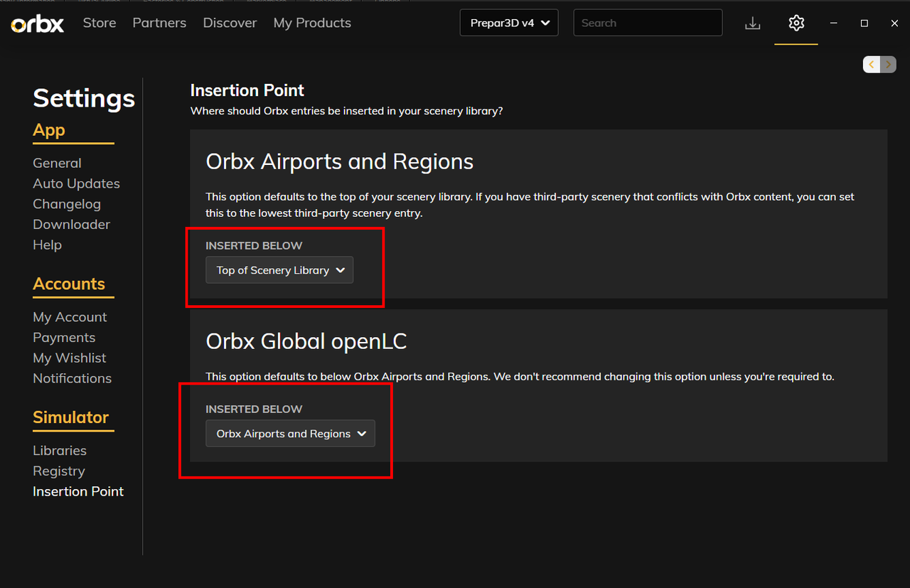Open Downloader settings page

coord(71,224)
